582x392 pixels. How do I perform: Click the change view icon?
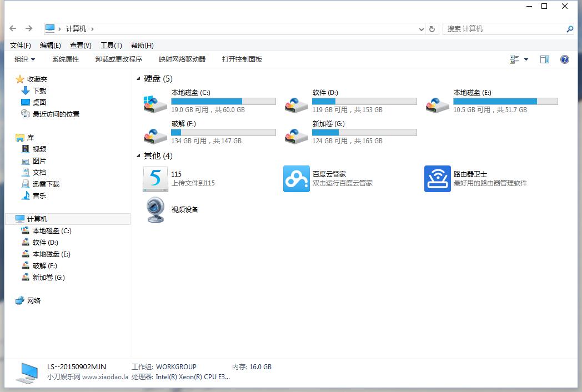(x=514, y=59)
